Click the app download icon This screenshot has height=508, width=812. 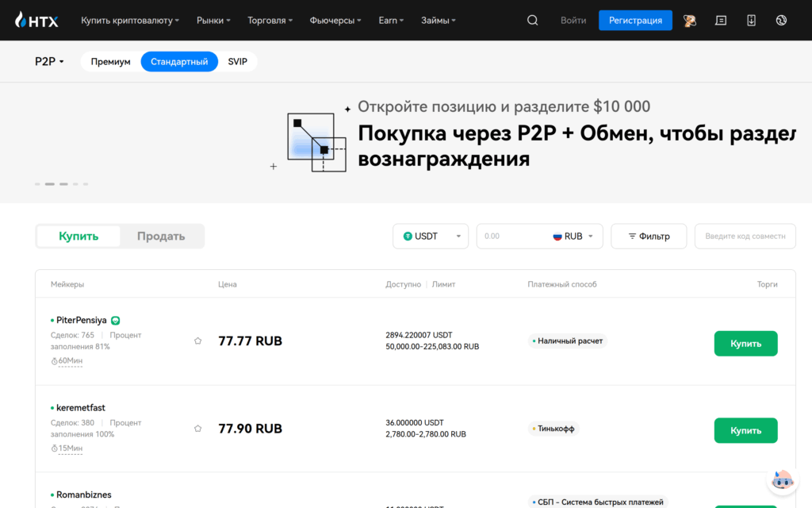click(751, 20)
